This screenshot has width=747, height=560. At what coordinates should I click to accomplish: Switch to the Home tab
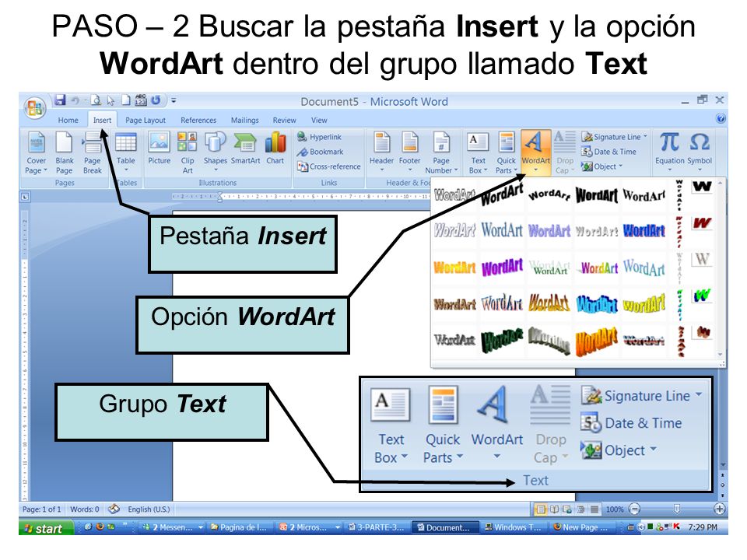click(x=68, y=120)
